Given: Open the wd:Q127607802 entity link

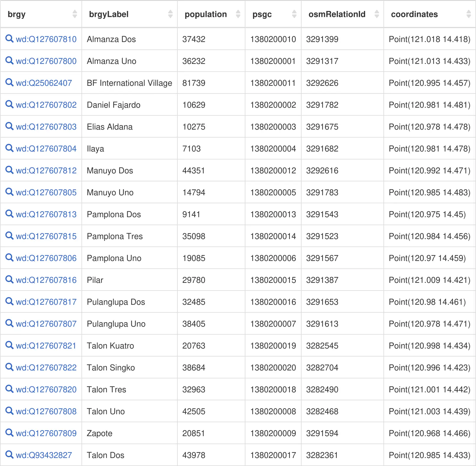Looking at the screenshot, I should 46,105.
